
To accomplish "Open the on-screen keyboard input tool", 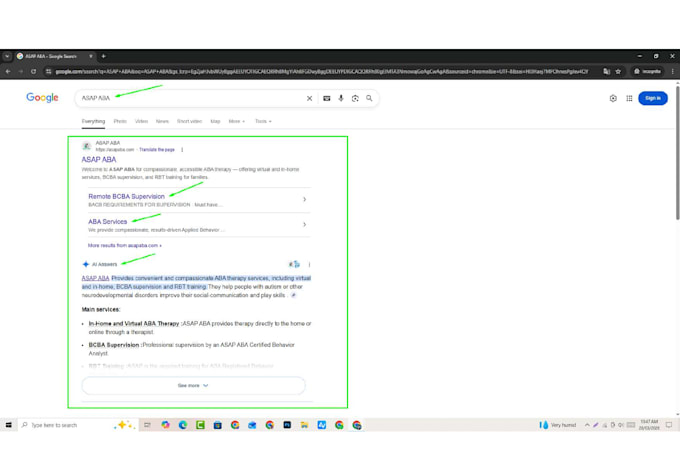I will [327, 98].
